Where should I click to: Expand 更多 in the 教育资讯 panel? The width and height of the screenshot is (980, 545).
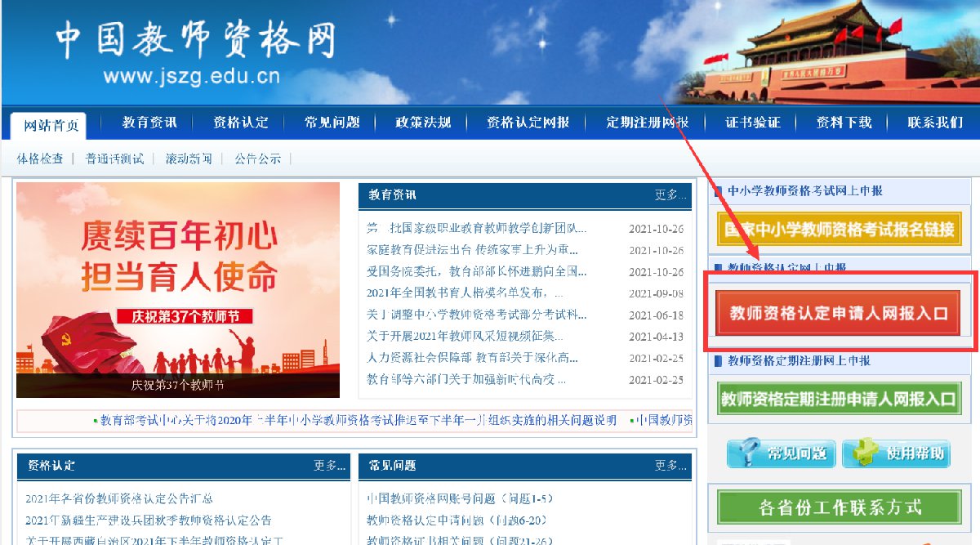click(x=670, y=194)
